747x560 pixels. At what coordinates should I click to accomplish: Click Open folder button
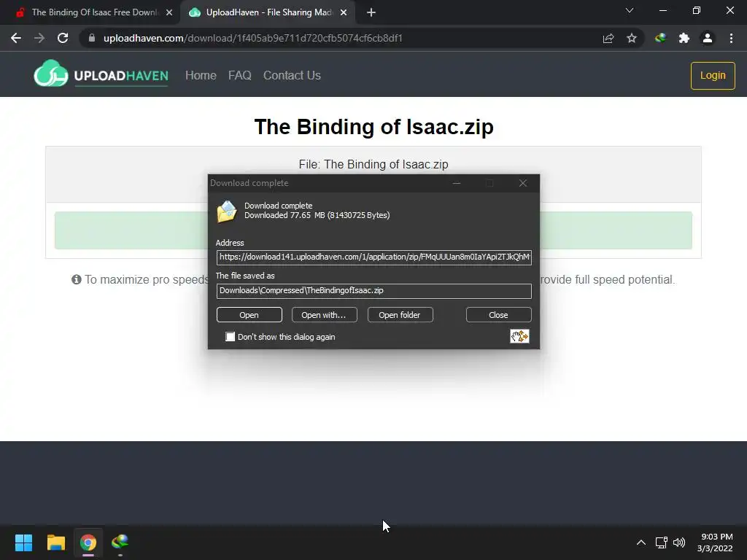coord(400,315)
